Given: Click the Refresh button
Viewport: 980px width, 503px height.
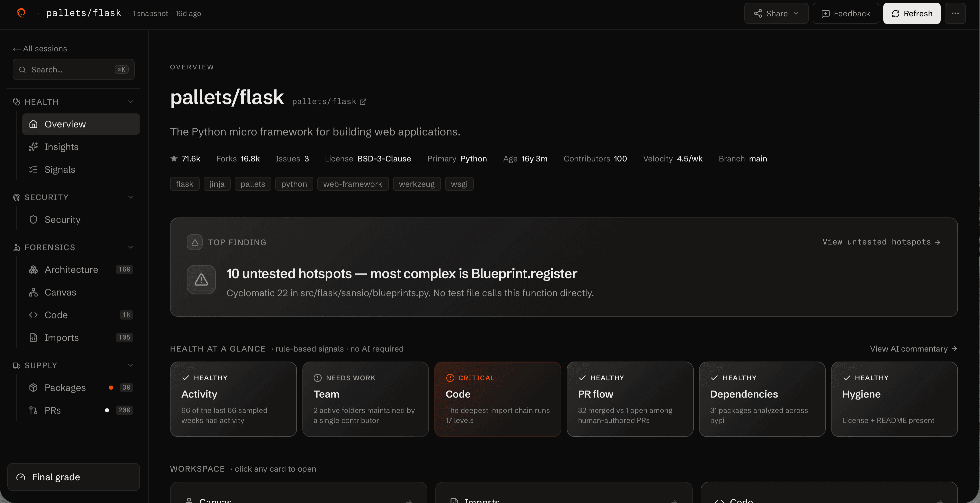Looking at the screenshot, I should [912, 13].
